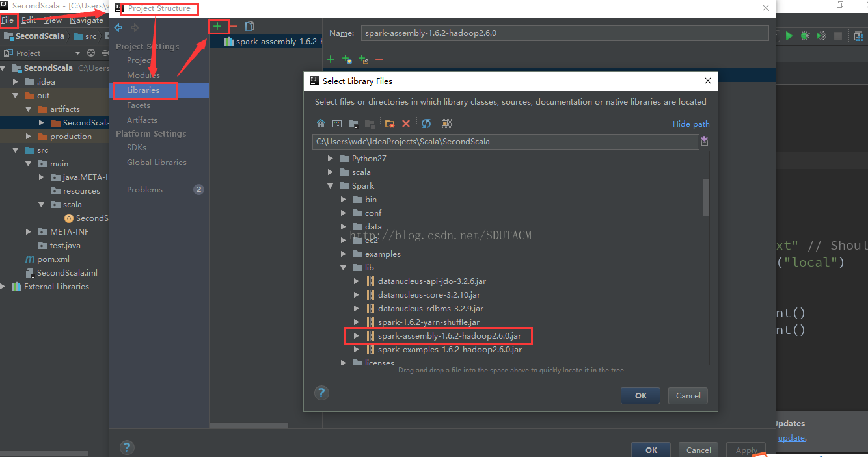
Task: Open the File menu
Action: click(x=8, y=20)
